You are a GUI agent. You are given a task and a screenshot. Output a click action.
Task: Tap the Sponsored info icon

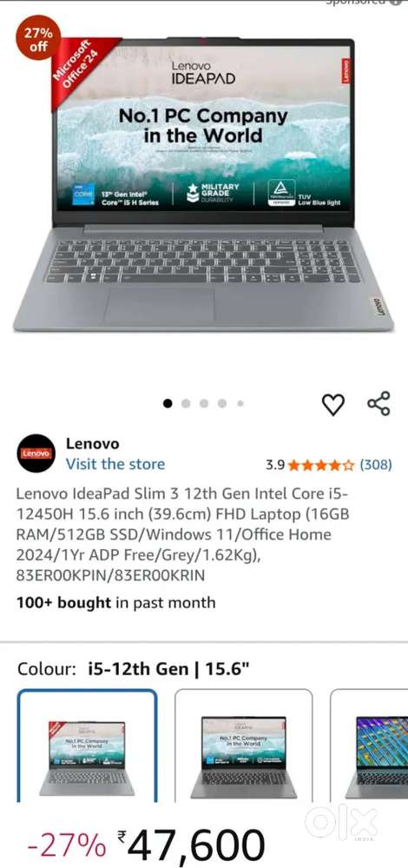pyautogui.click(x=395, y=3)
